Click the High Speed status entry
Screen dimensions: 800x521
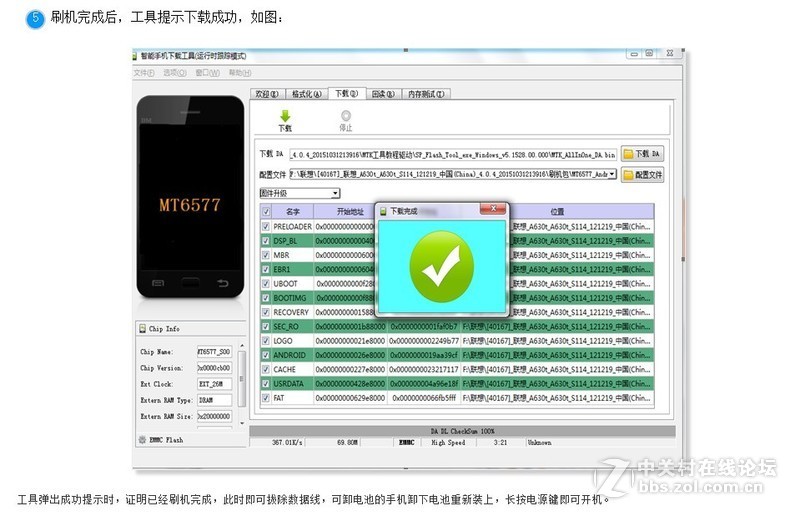pos(448,442)
